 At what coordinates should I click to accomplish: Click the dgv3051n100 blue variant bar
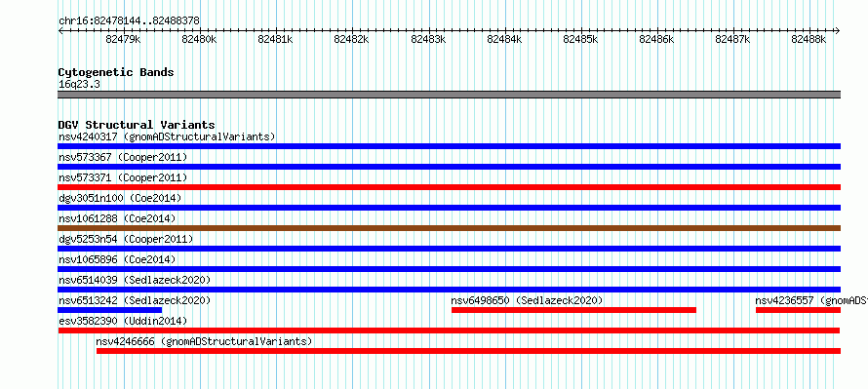[449, 208]
